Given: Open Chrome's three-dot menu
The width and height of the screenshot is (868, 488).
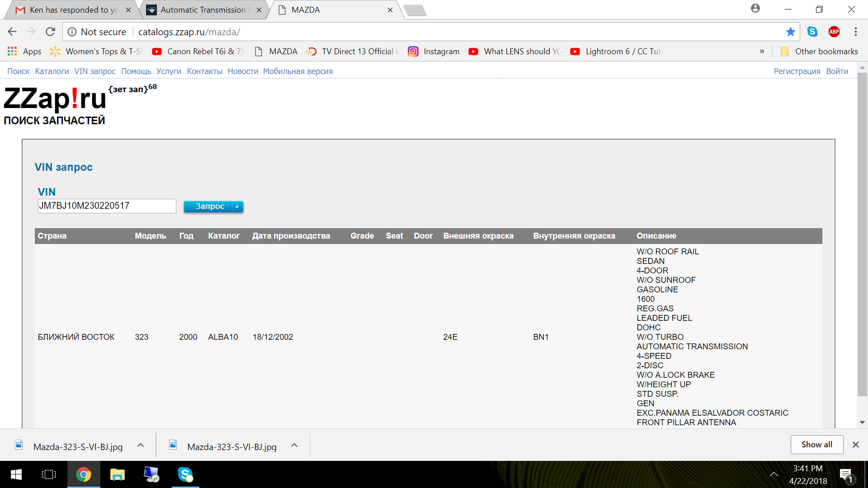Looking at the screenshot, I should (x=855, y=32).
